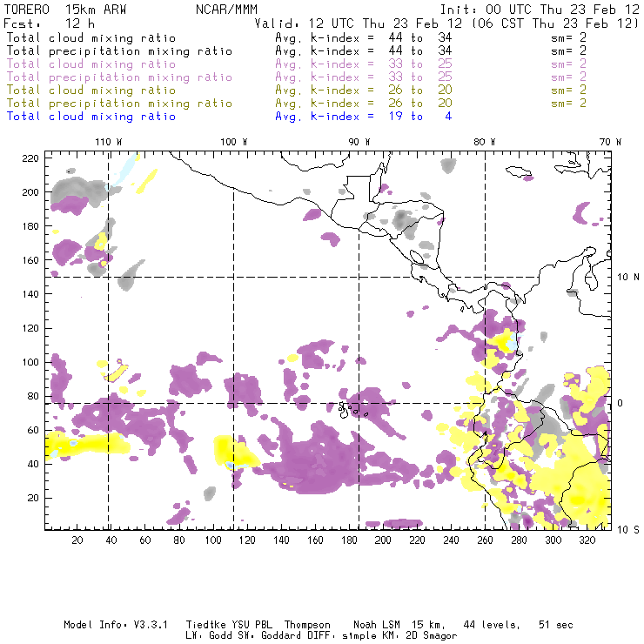644x644 pixels.
Task: Click the '110 W' longitude label
Action: pyautogui.click(x=109, y=142)
